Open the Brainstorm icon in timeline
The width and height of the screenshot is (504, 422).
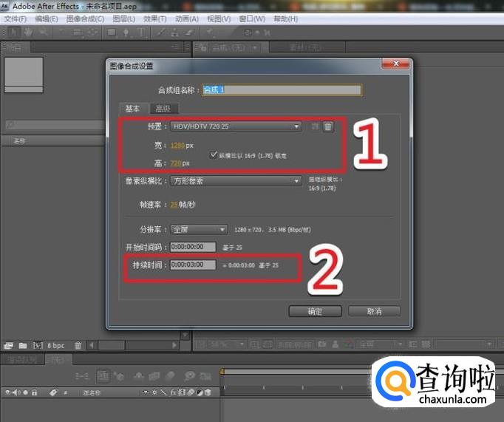189,375
